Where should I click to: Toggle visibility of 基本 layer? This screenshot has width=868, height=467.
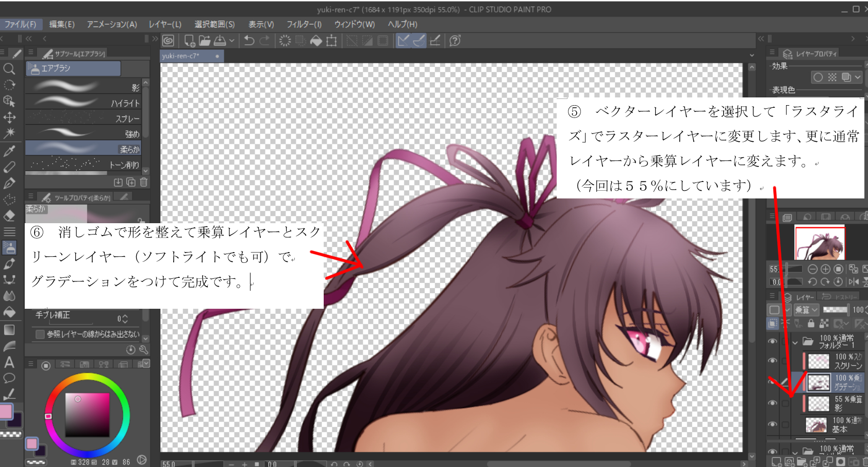[772, 424]
